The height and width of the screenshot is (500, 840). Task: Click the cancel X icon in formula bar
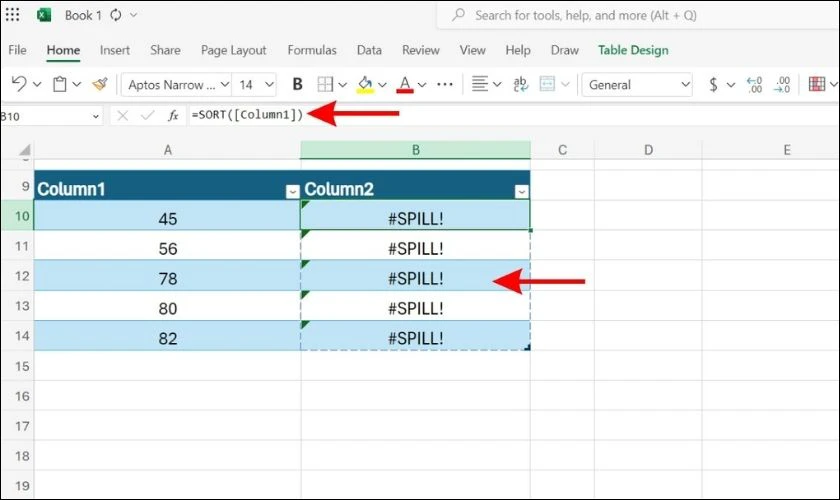point(122,116)
